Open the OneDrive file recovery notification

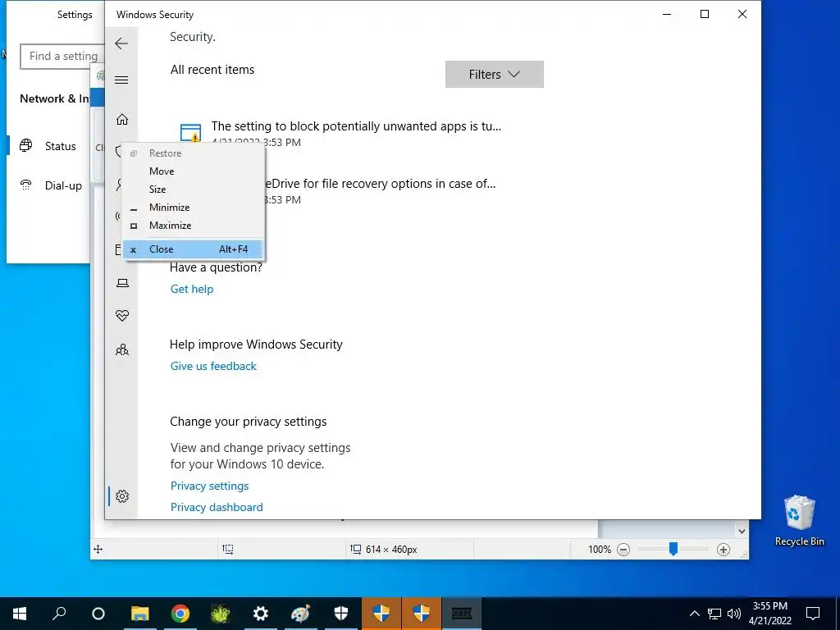(381, 184)
